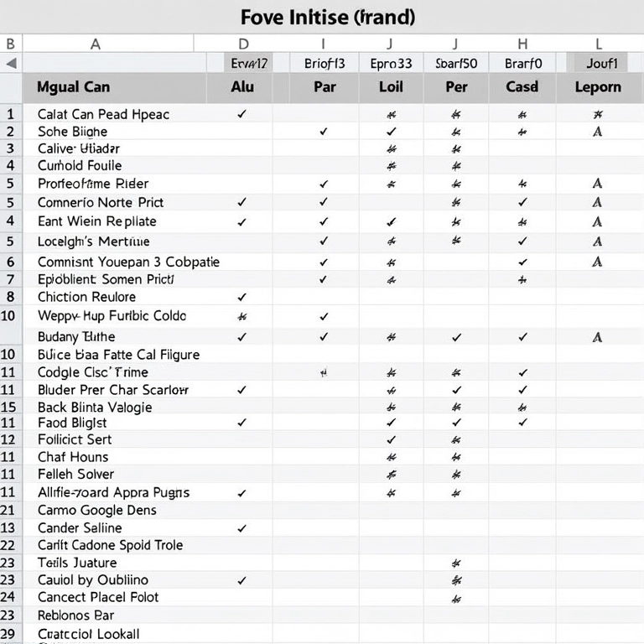Click the Casd column heading
This screenshot has height=644, width=644.
coord(522,87)
